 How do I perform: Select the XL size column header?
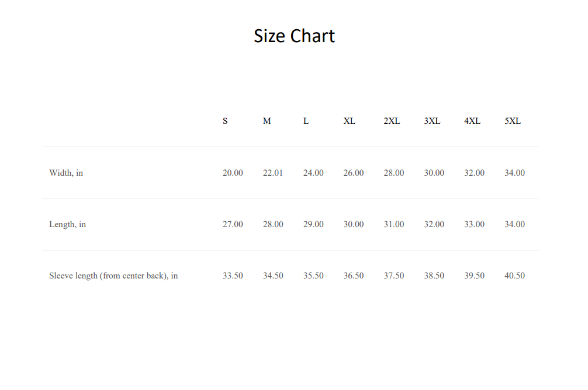349,121
